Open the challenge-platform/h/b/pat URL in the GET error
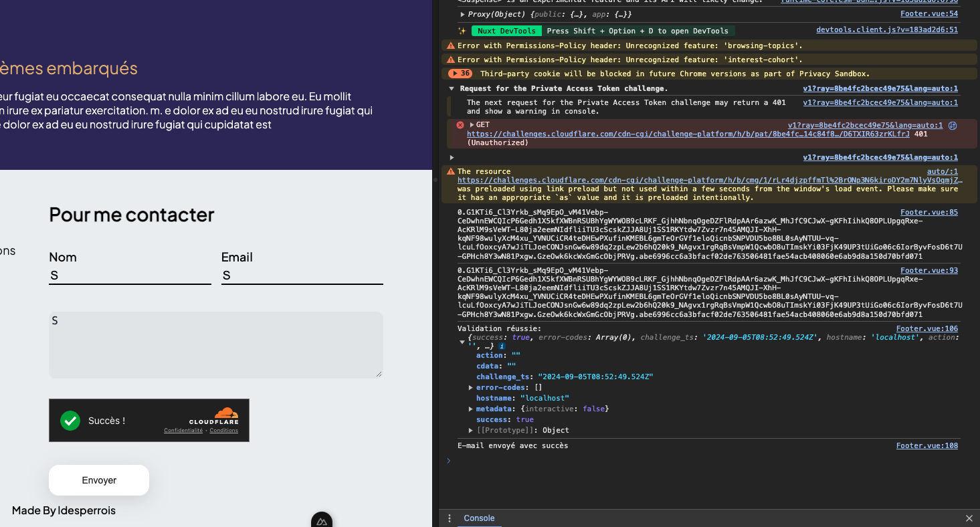Viewport: 980px width, 527px height. coord(688,134)
